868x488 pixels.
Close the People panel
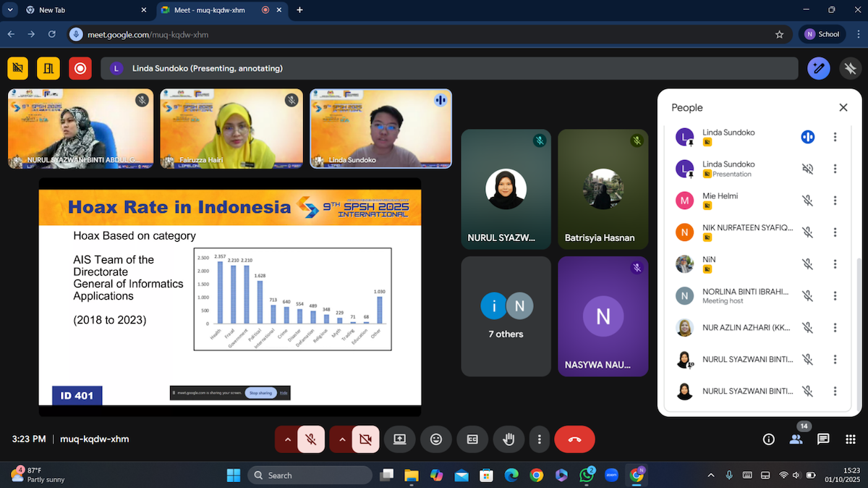tap(843, 107)
